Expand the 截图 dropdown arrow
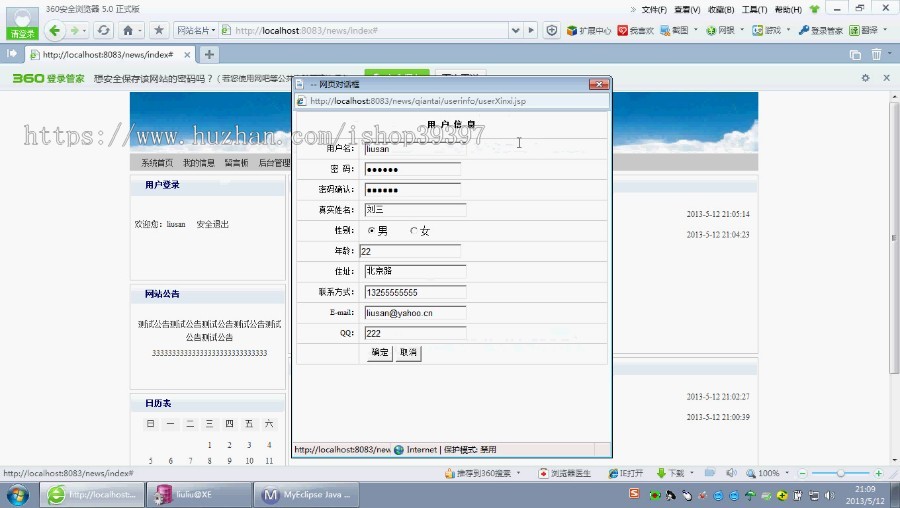 coord(696,29)
